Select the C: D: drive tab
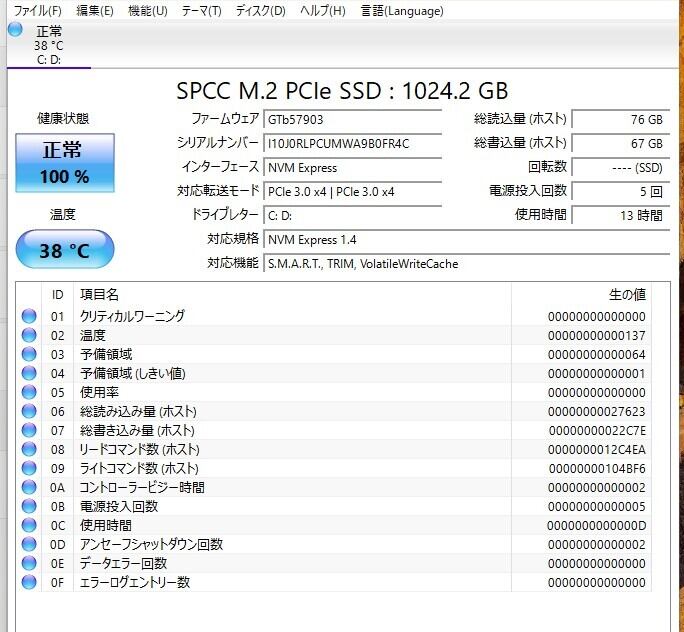This screenshot has height=632, width=684. coord(48,59)
